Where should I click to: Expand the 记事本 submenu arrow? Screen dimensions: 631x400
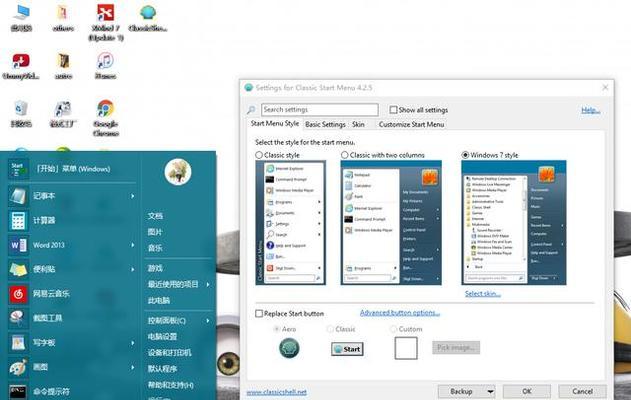(132, 196)
